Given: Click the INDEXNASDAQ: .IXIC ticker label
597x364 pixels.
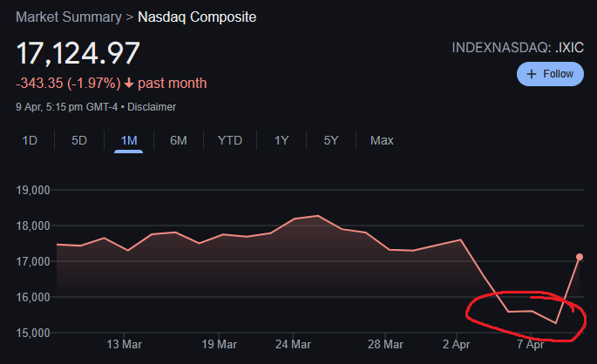Looking at the screenshot, I should [x=518, y=48].
